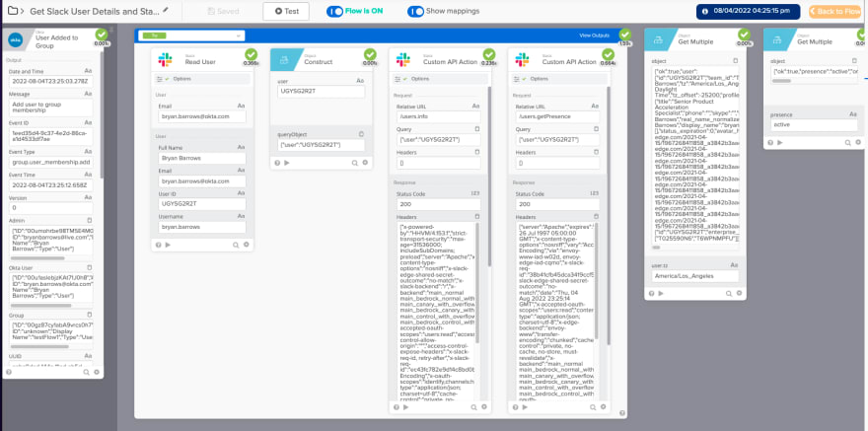Expand Options on the Read User card
The width and height of the screenshot is (868, 431).
point(202,79)
